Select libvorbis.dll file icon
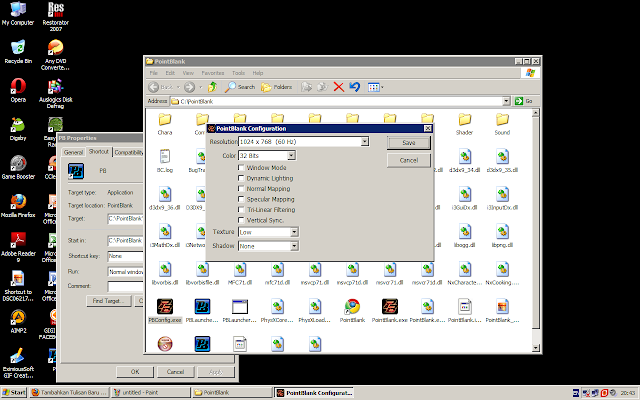The width and height of the screenshot is (640, 400). coord(165,273)
